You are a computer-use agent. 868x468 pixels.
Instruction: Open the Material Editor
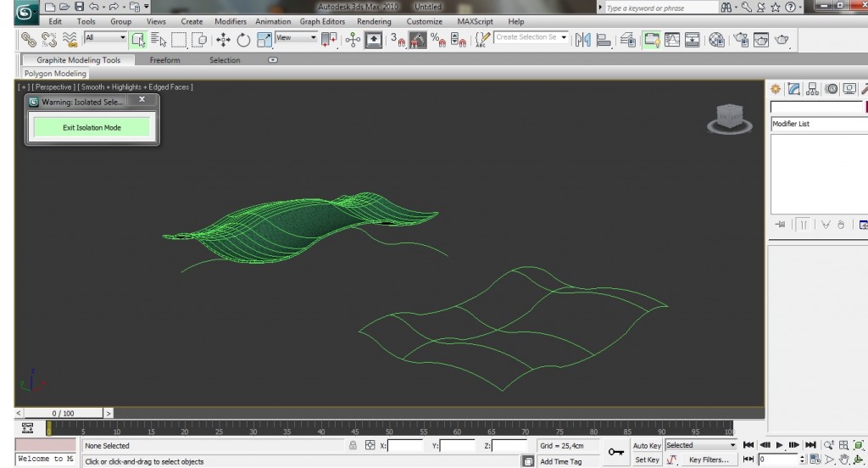[x=716, y=40]
